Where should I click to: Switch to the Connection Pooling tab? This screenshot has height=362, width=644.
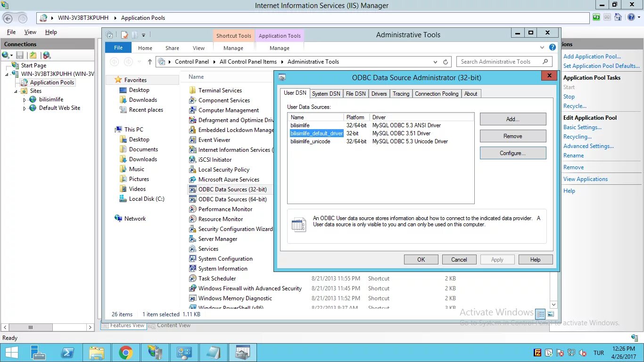(437, 94)
